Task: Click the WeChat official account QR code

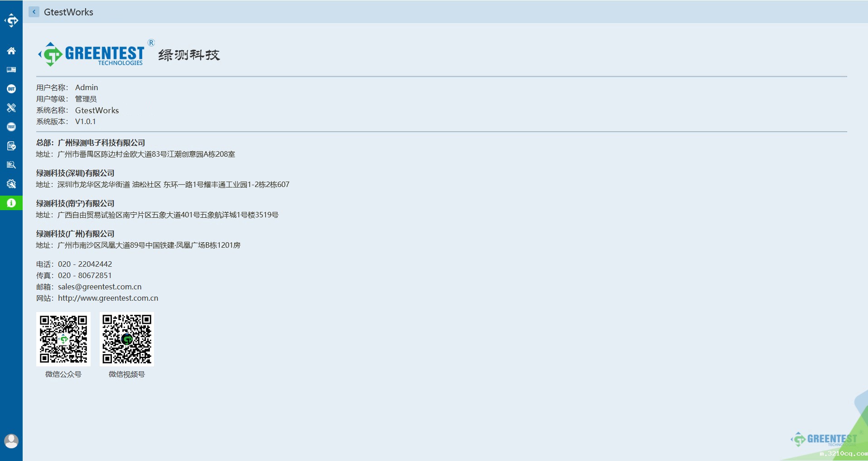Action: 63,339
